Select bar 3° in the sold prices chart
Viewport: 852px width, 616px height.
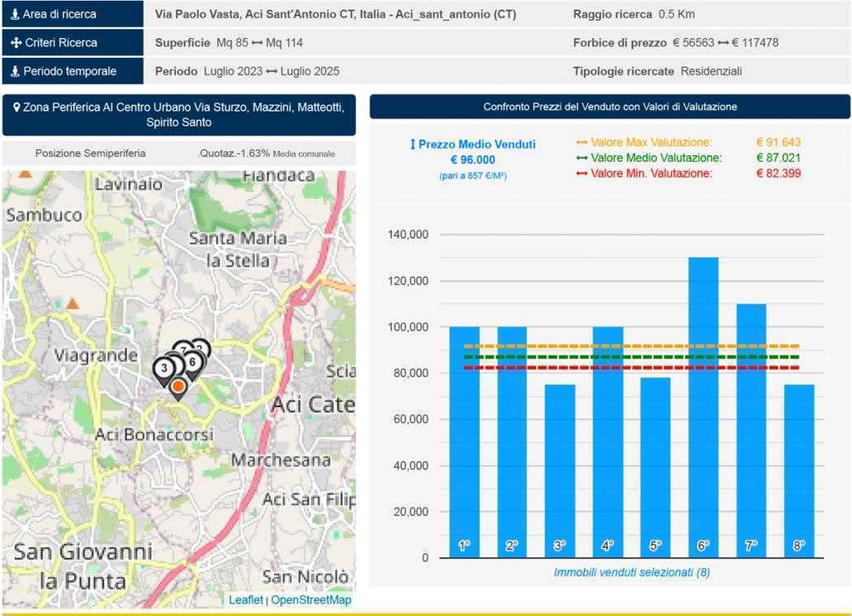560,471
